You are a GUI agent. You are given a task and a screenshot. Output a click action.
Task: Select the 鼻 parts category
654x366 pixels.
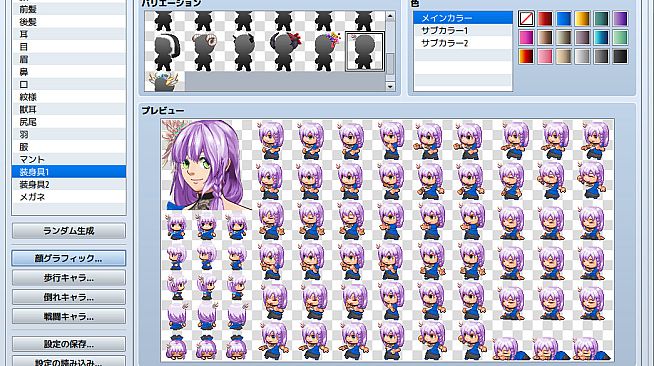click(x=69, y=72)
